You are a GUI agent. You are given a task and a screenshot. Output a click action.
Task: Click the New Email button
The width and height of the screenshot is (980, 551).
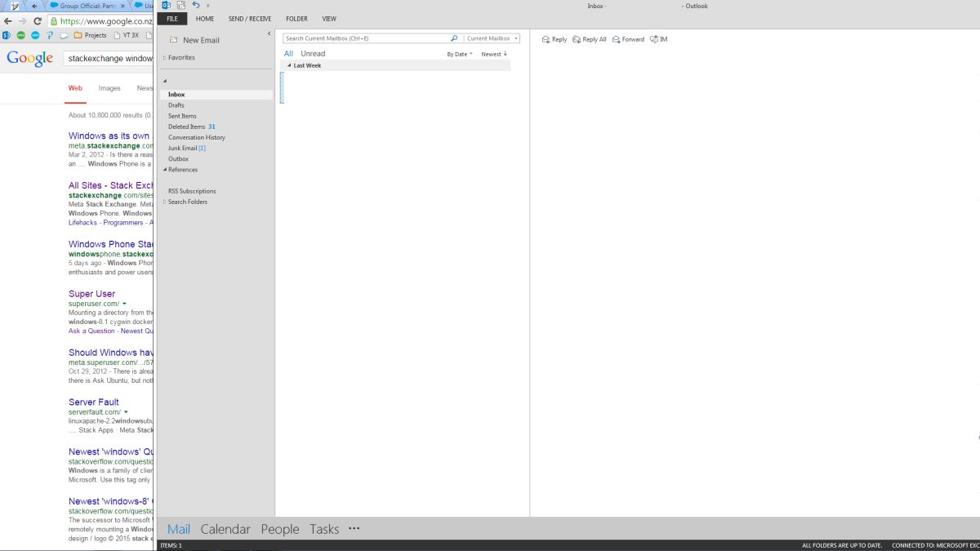(x=194, y=40)
